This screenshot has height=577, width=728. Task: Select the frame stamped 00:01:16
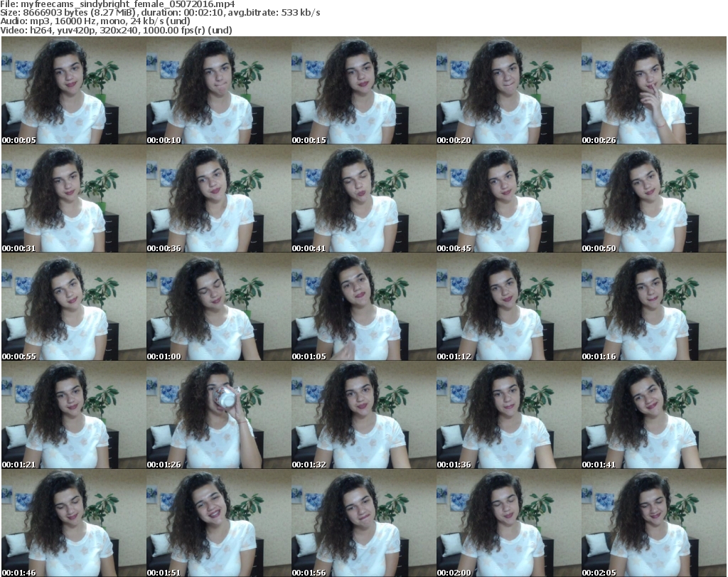pos(654,307)
